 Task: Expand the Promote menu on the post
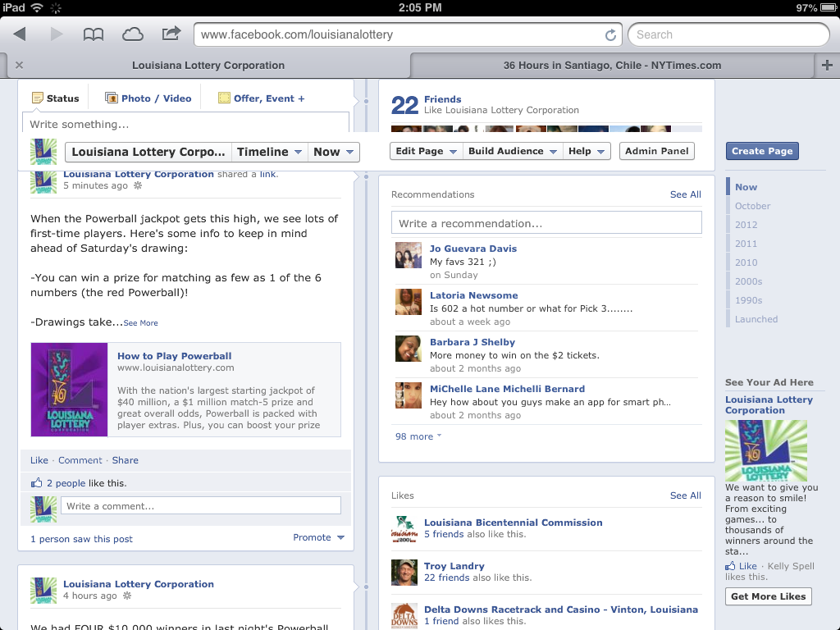pyautogui.click(x=318, y=538)
